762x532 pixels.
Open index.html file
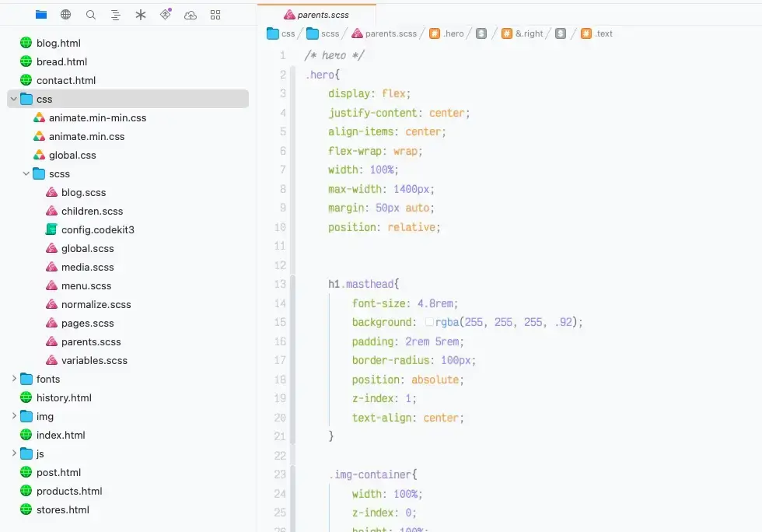61,435
